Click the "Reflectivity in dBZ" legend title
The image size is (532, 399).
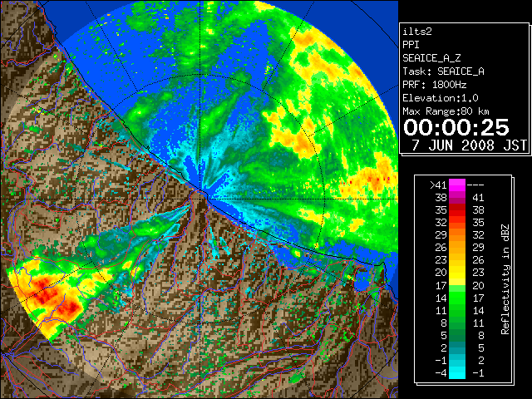[x=505, y=279]
